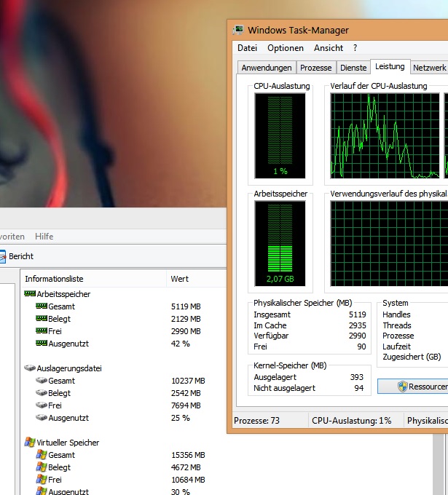Click the Verwendungsverlauf des physikalischen Speichers graph
448x495 pixels.
click(x=389, y=243)
